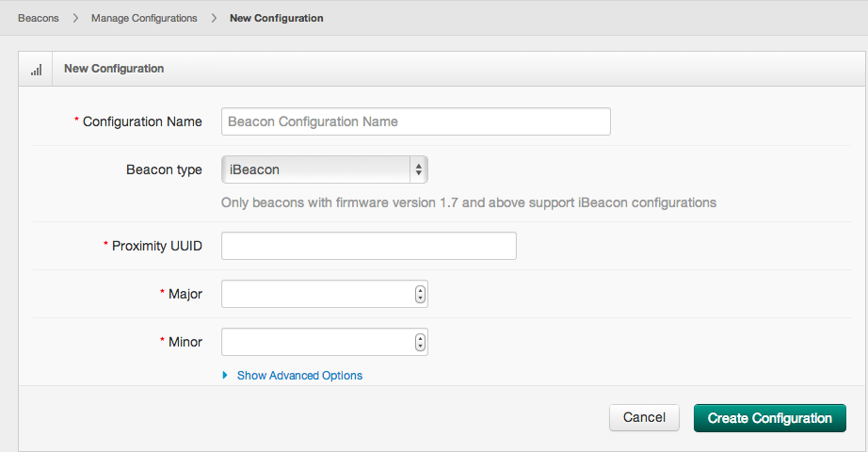The image size is (868, 452).
Task: Open the Beacon type dropdown showing iBeacon
Action: point(325,169)
